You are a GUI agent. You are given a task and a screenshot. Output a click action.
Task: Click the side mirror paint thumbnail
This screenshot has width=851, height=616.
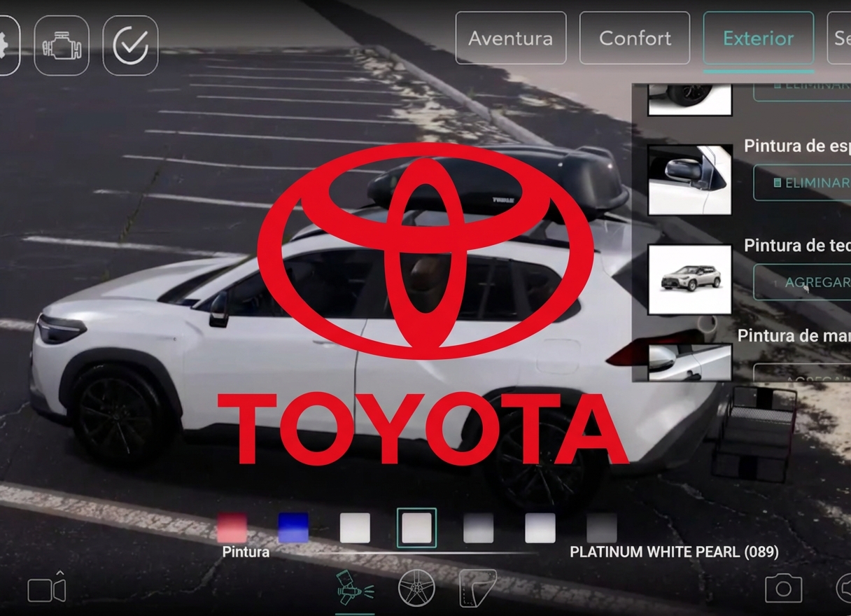689,180
